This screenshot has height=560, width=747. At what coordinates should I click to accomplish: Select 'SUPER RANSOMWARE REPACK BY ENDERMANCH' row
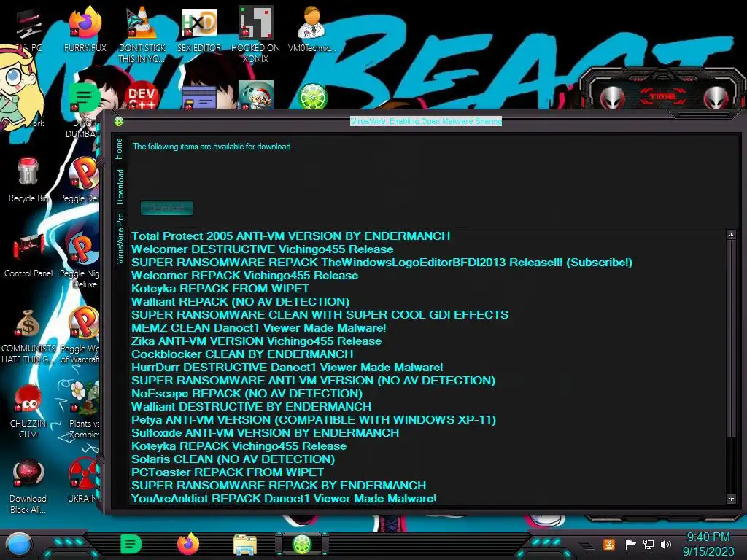click(279, 485)
